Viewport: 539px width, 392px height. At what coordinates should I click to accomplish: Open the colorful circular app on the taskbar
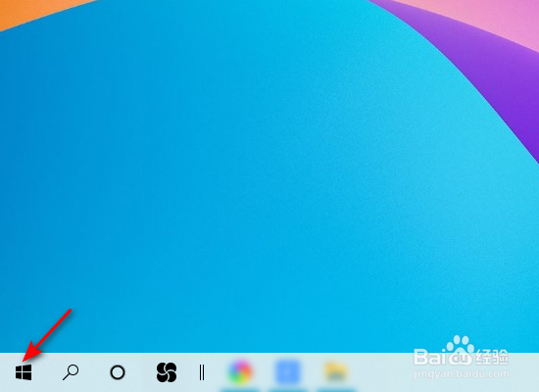coord(240,371)
